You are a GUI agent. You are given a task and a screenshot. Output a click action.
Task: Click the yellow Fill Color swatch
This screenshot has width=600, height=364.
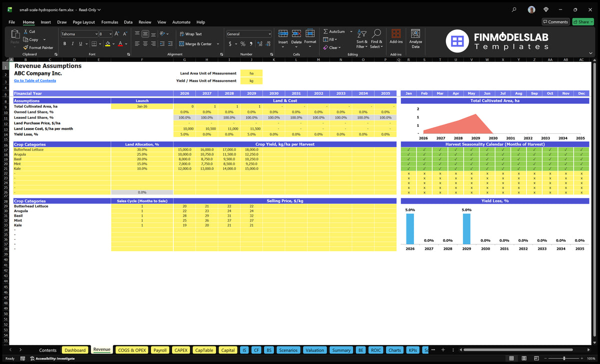point(107,44)
